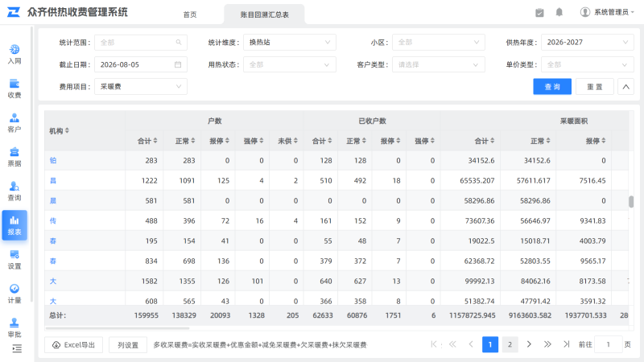Click the cell value 99992.13
This screenshot has width=644, height=362.
click(479, 281)
